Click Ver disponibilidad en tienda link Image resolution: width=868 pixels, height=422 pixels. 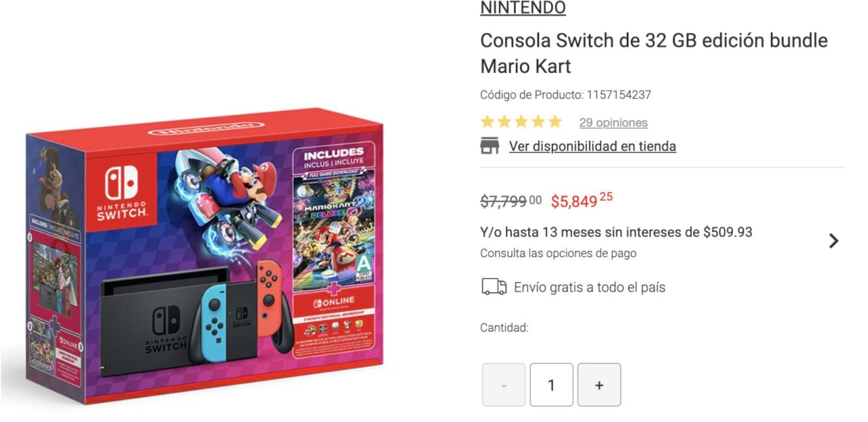click(592, 146)
